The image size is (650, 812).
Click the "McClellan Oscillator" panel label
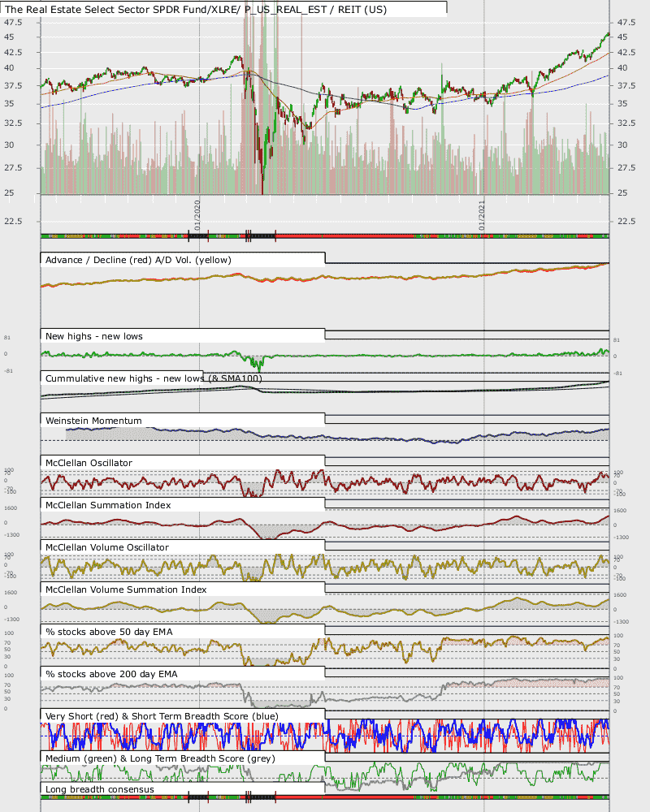pyautogui.click(x=89, y=463)
